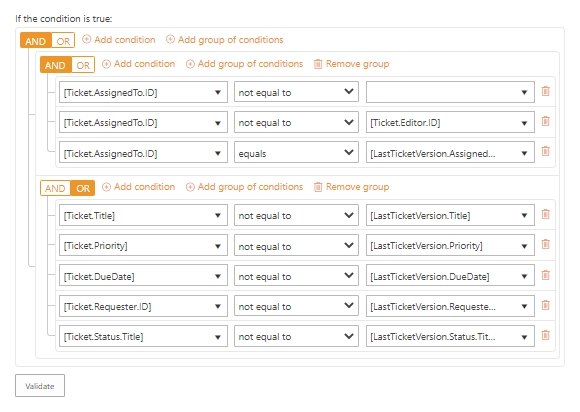Open the [LastTicketVersion.Priority] value dropdown
The image size is (580, 412).
450,245
